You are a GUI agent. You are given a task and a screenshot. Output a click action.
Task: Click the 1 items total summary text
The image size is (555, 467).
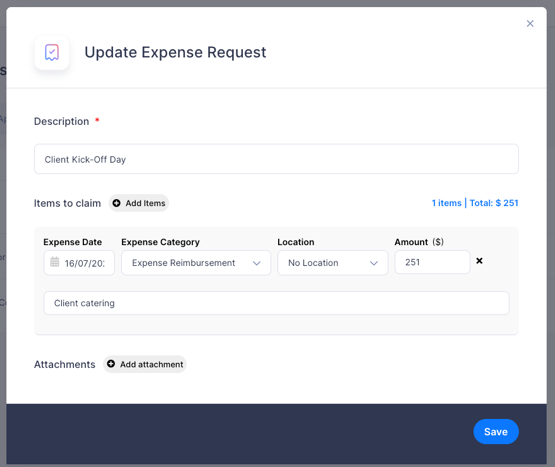[475, 203]
